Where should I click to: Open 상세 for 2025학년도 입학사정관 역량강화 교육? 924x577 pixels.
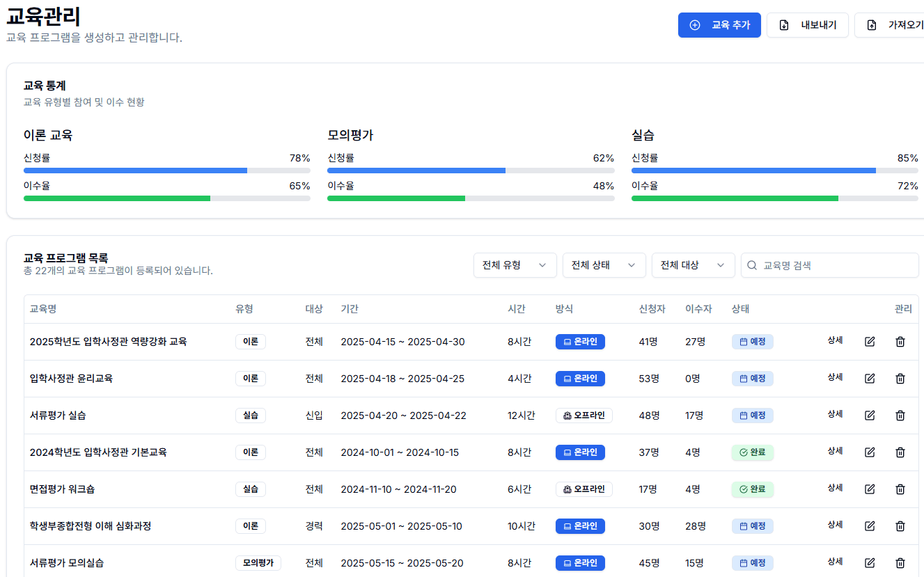pyautogui.click(x=836, y=340)
